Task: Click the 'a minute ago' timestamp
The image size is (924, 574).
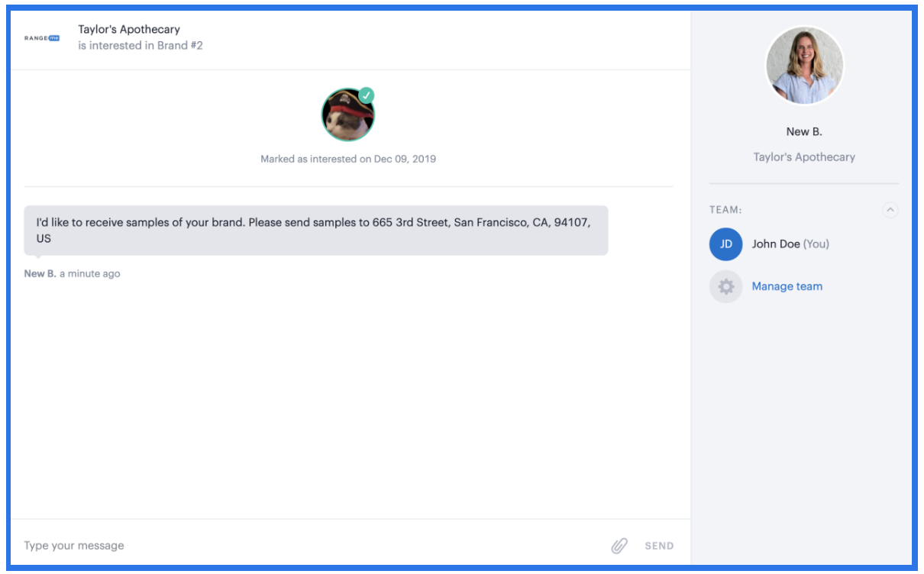Action: 89,274
